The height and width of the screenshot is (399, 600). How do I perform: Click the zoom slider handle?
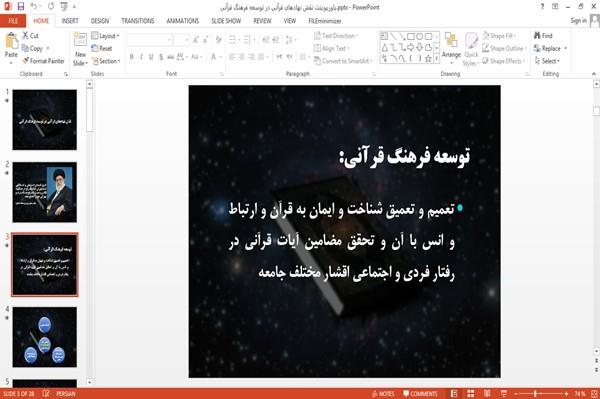[x=535, y=393]
